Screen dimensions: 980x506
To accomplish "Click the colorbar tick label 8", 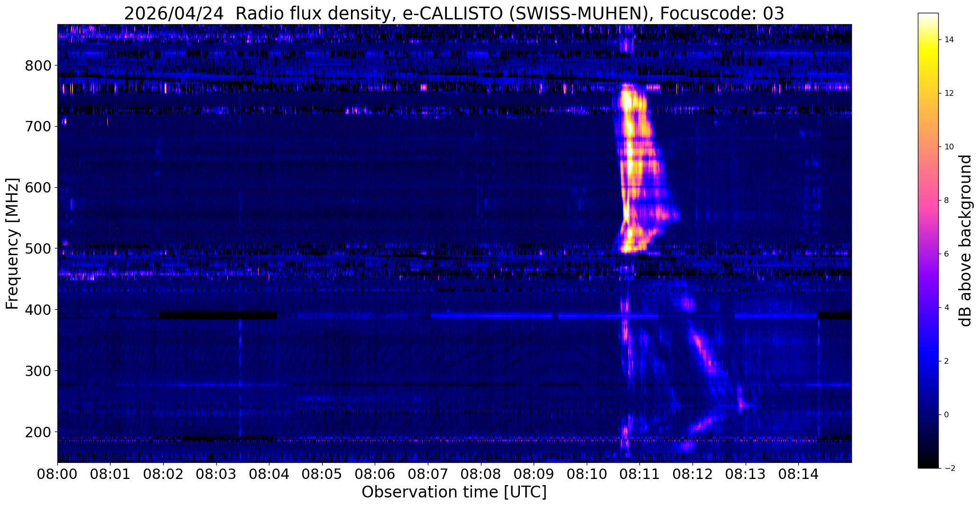I will 947,201.
